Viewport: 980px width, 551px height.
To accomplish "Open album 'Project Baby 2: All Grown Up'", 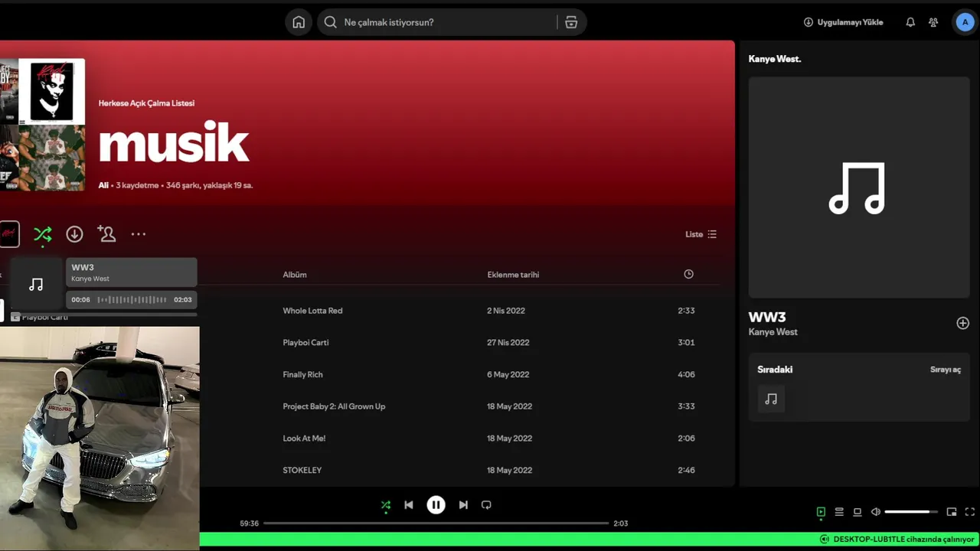I will coord(334,406).
